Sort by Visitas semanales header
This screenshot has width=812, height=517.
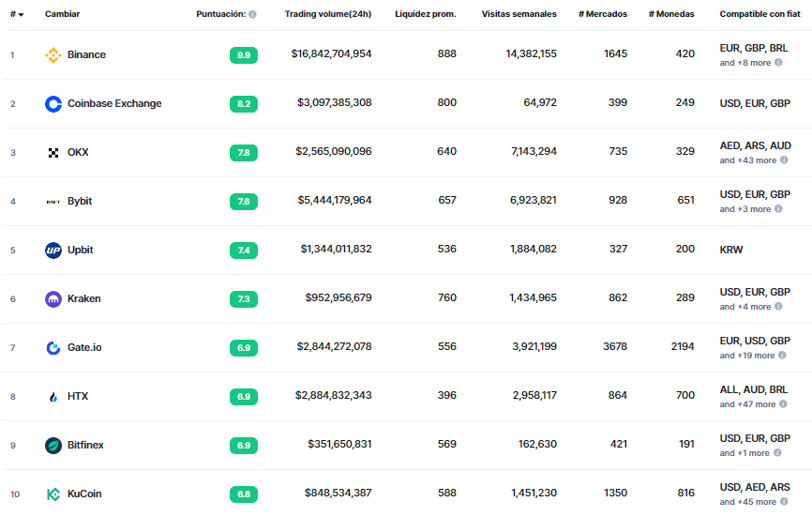[519, 14]
